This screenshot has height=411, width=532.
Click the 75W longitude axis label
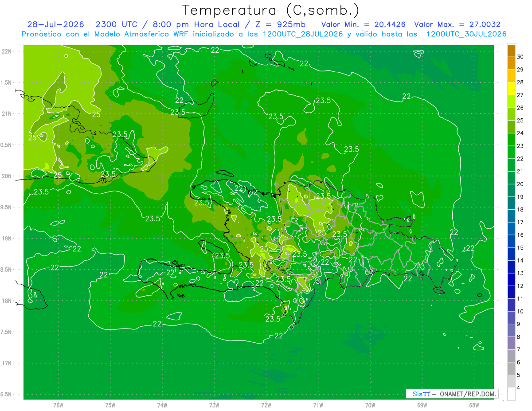coord(110,405)
